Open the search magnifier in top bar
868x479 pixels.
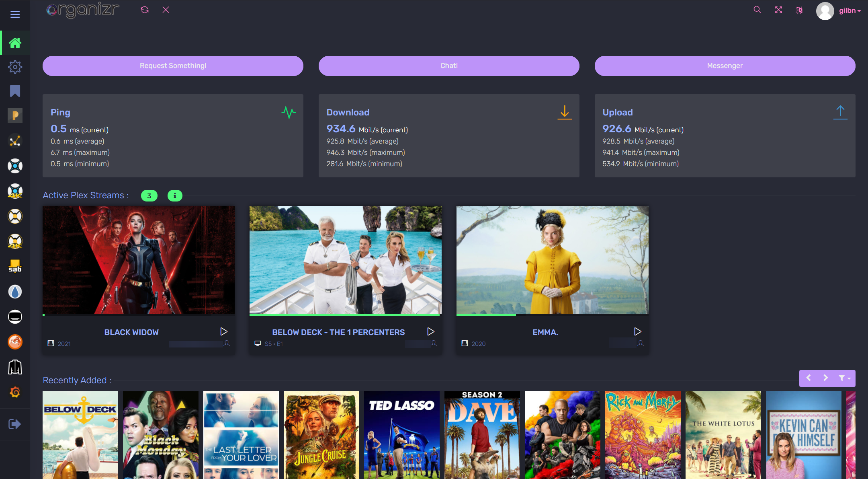coord(757,10)
